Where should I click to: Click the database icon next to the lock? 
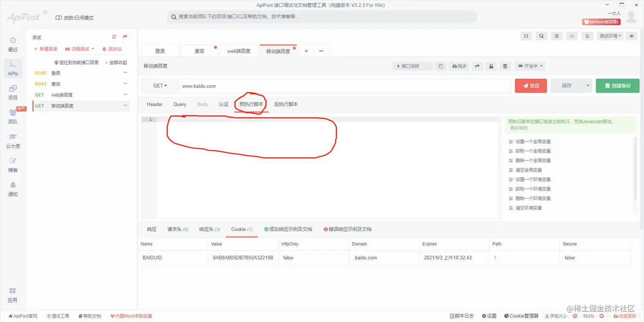[505, 66]
